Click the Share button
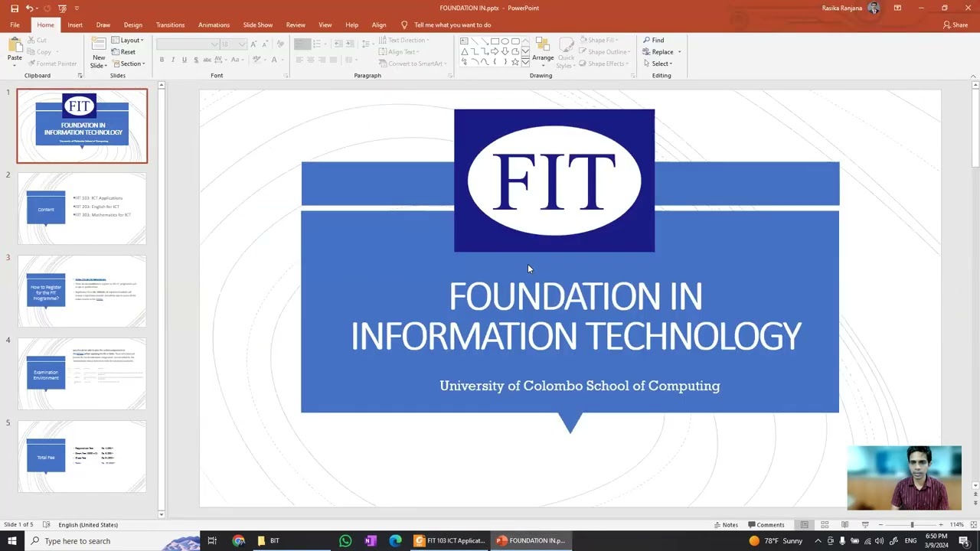 [955, 24]
